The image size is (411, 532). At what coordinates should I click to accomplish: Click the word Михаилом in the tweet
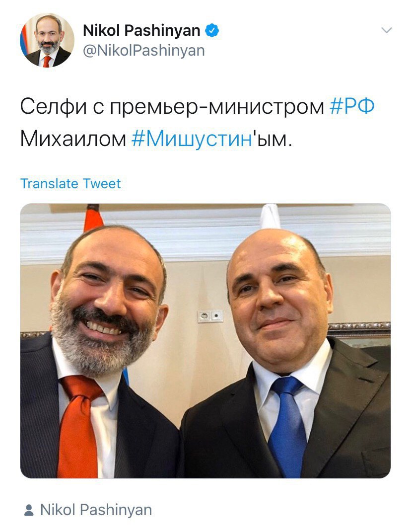[73, 139]
